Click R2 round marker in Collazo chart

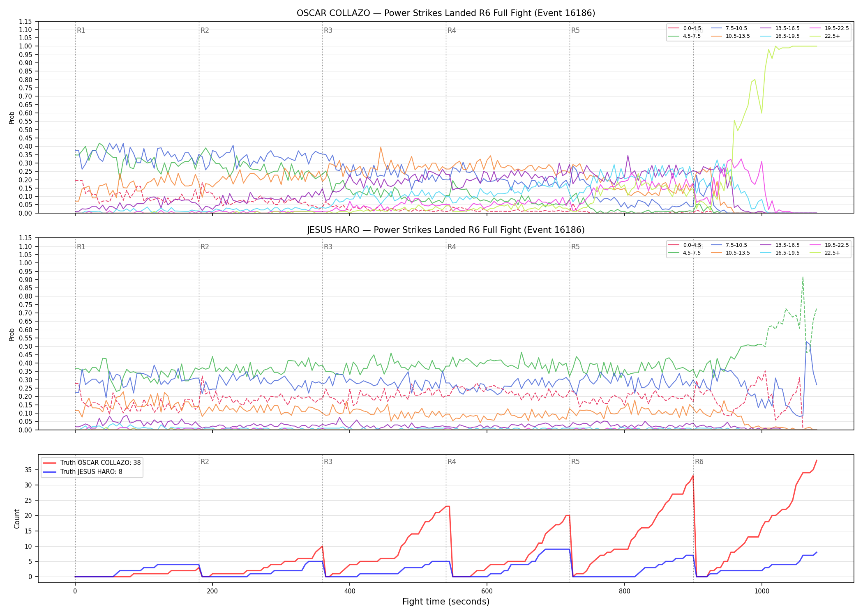point(205,30)
